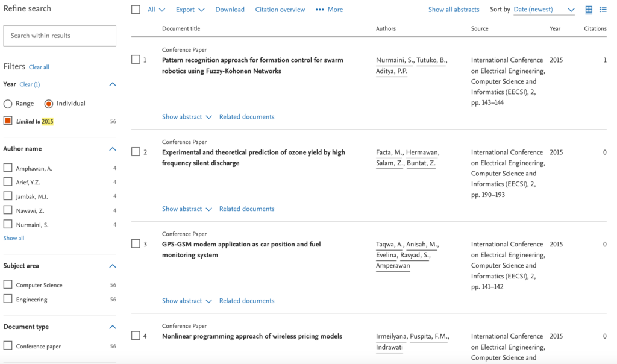
Task: Click Show all abstracts link
Action: pos(454,10)
